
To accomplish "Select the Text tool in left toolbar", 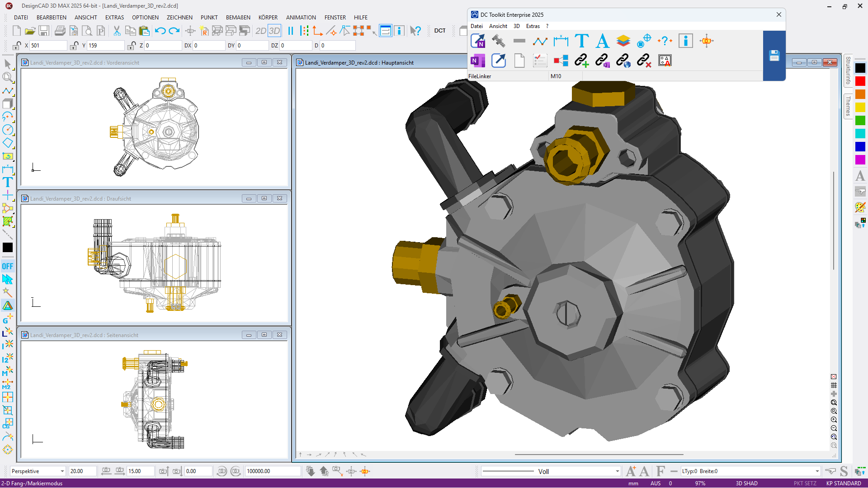I will point(8,183).
